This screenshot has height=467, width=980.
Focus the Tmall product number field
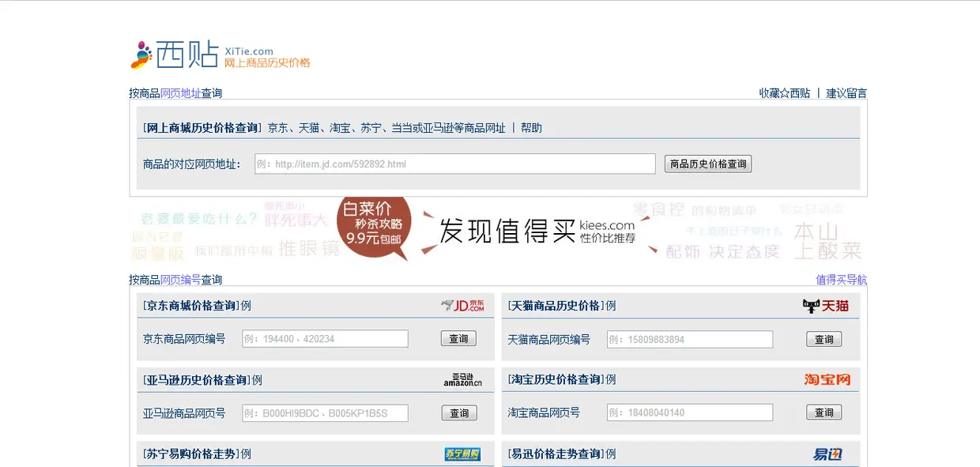coord(690,339)
